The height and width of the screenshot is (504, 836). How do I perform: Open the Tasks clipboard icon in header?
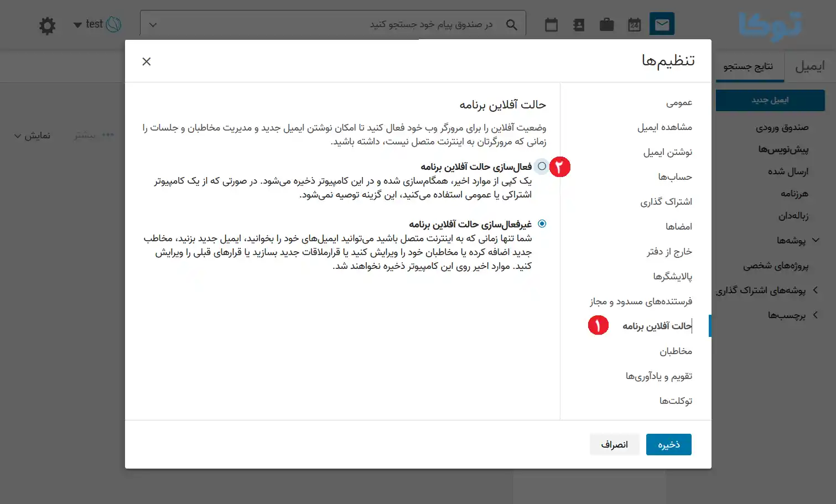(x=551, y=24)
